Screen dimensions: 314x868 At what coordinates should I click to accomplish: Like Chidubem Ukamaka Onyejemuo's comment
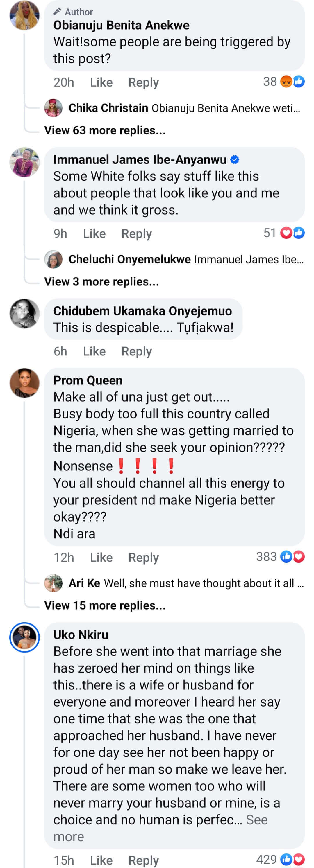[94, 351]
